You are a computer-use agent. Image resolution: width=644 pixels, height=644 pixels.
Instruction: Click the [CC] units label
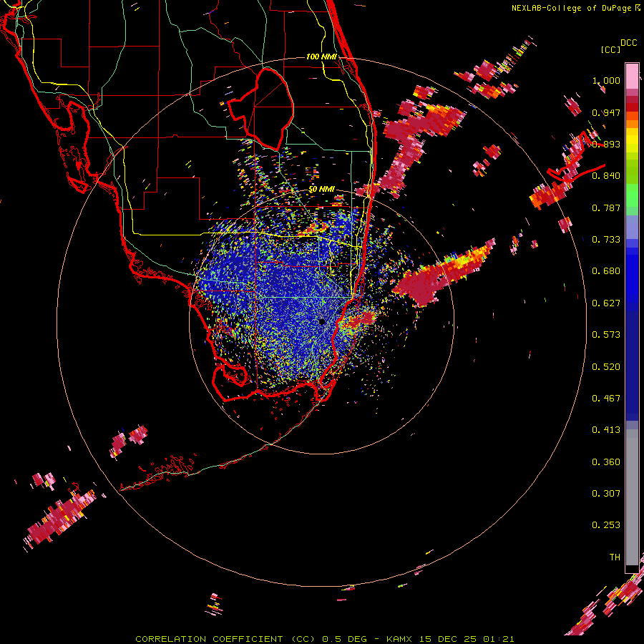610,49
